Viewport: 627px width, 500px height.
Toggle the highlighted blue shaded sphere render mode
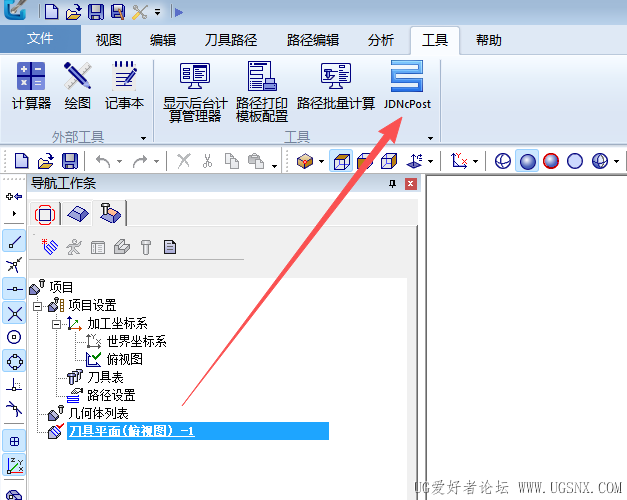(x=527, y=161)
